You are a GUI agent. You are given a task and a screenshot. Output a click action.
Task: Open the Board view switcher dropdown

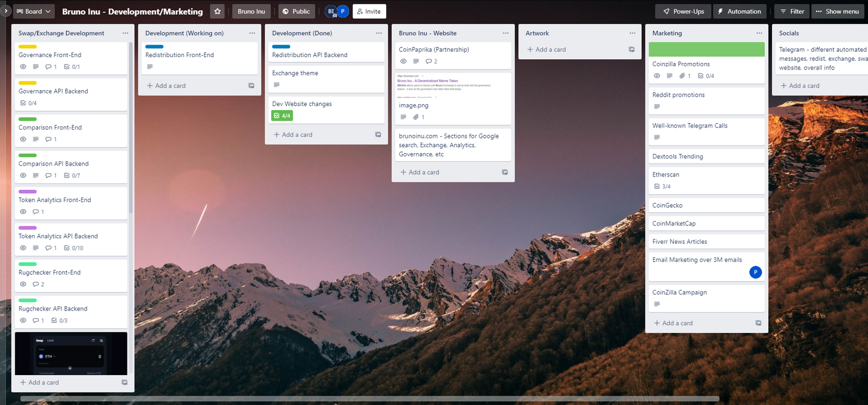tap(34, 11)
